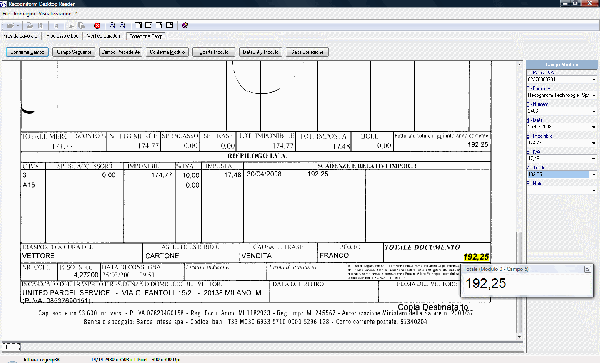
Task: Click the A15 code in the IVA table
Action: click(29, 185)
